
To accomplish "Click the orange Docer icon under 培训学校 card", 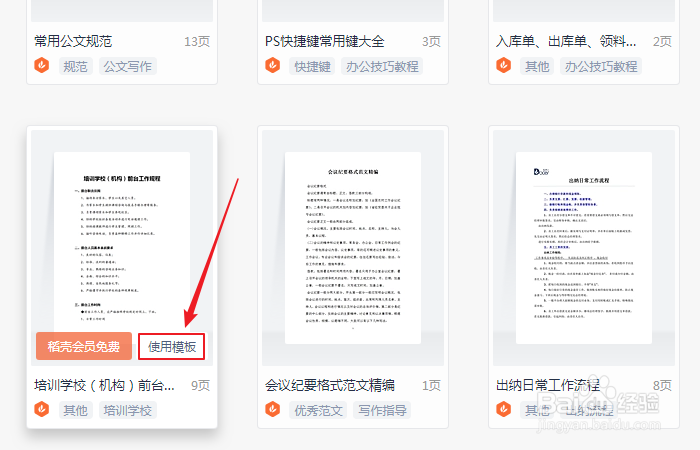I will (x=42, y=409).
